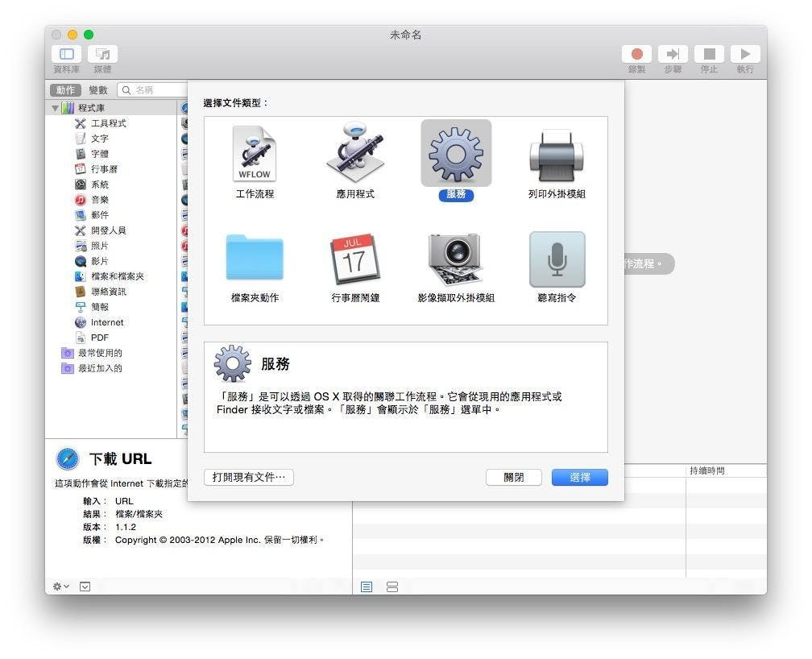Click the 打開現有文件 button
The height and width of the screenshot is (659, 812).
(248, 477)
